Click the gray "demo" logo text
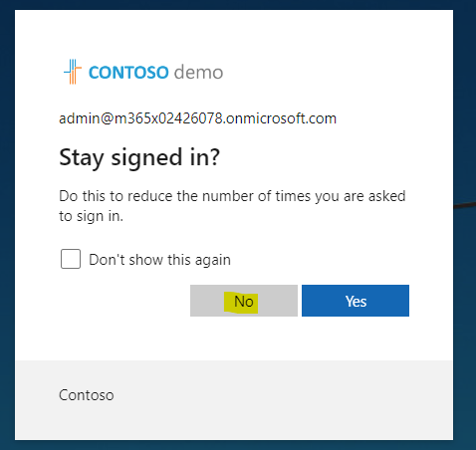Screen dimensions: 476x450 [x=198, y=72]
